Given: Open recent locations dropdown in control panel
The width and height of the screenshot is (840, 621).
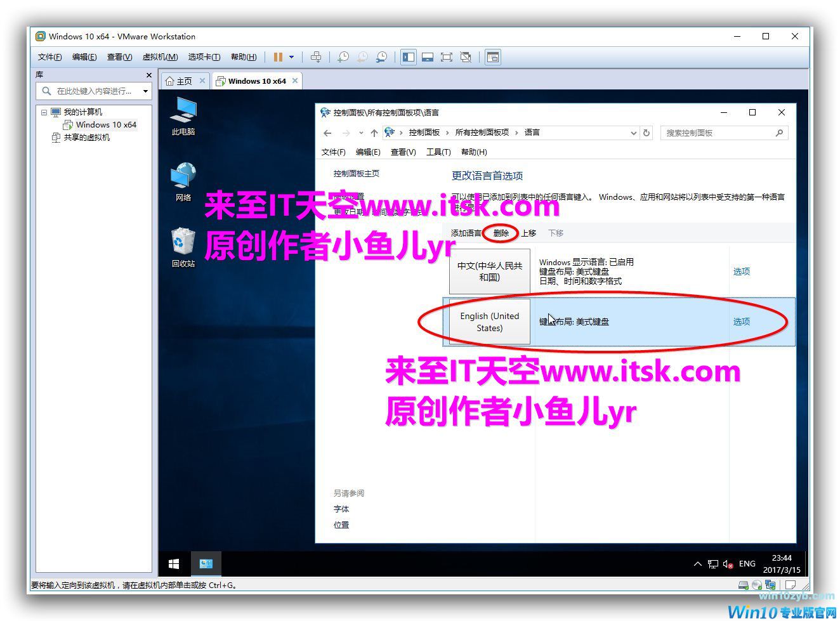Looking at the screenshot, I should pos(361,133).
